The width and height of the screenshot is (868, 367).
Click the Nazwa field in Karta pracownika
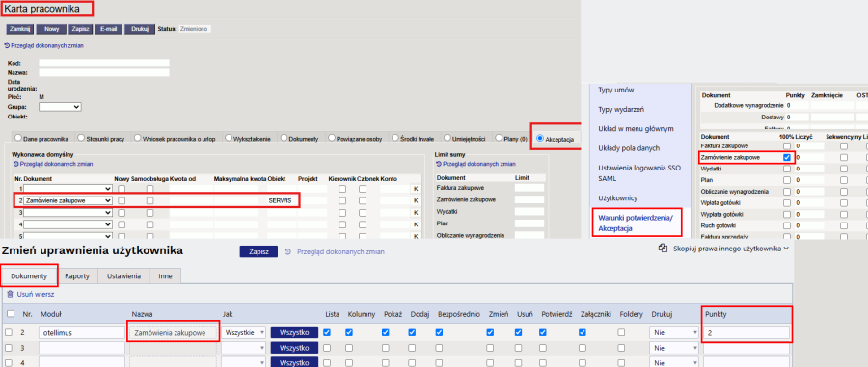coord(104,72)
